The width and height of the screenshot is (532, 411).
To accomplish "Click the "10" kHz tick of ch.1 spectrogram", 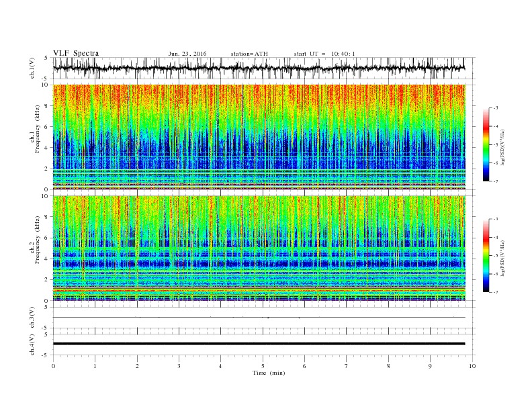I will pos(45,85).
